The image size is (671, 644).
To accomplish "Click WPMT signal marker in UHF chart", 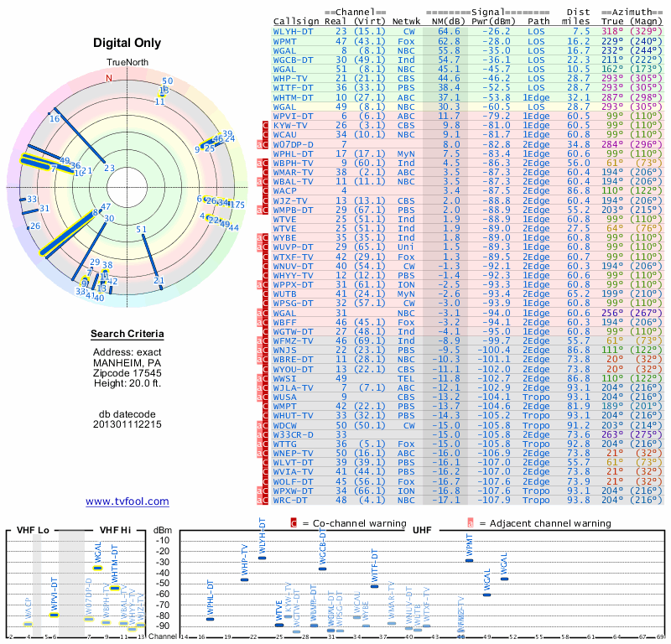I will [x=470, y=560].
